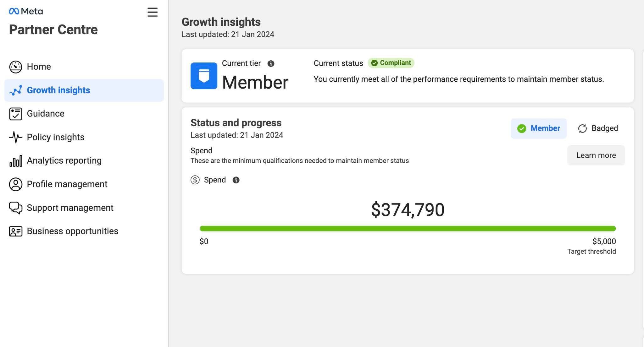Click the Meta logo

26,11
